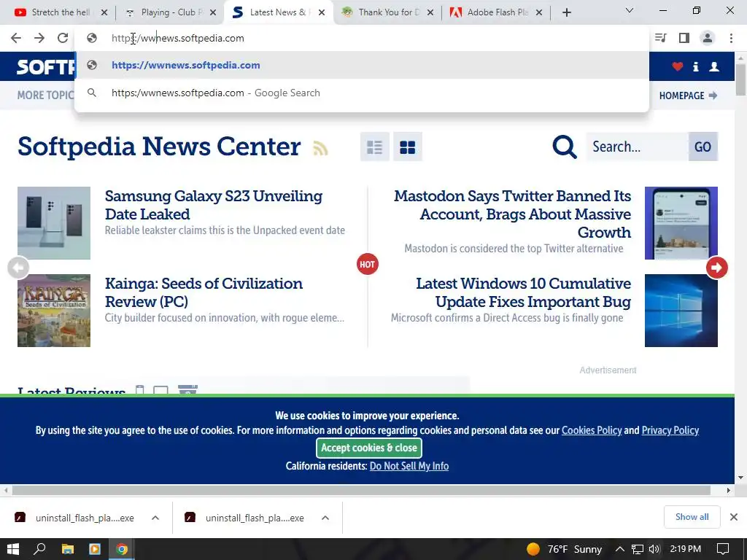Open a new browser tab

[566, 12]
